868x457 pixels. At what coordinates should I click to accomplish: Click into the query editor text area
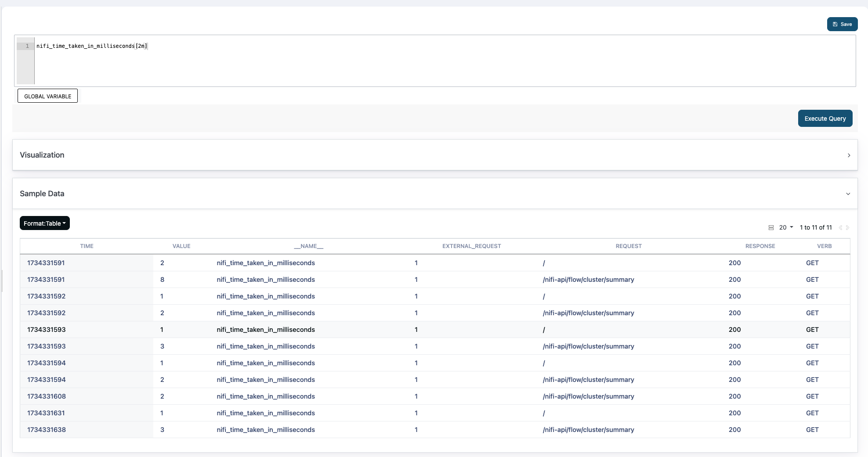(439, 61)
